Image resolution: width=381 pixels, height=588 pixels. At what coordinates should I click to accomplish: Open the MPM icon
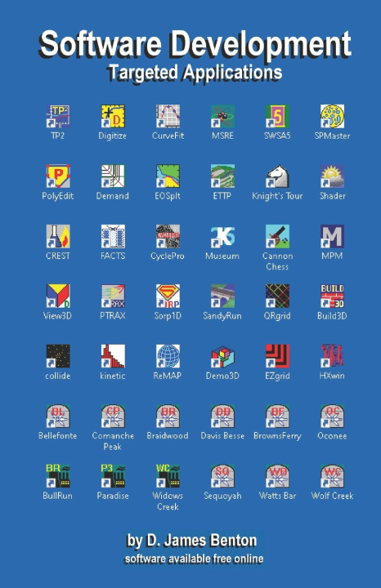[332, 236]
